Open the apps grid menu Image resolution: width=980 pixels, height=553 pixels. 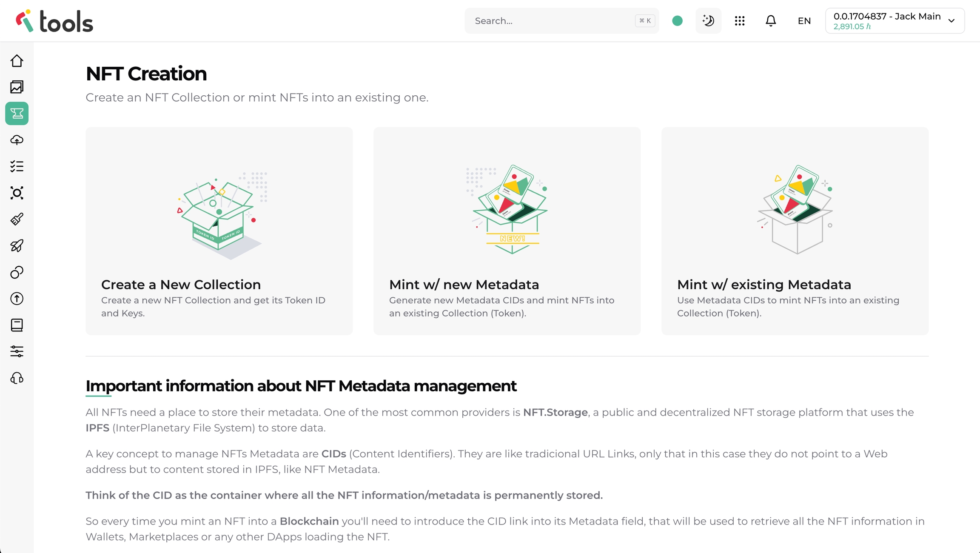740,21
